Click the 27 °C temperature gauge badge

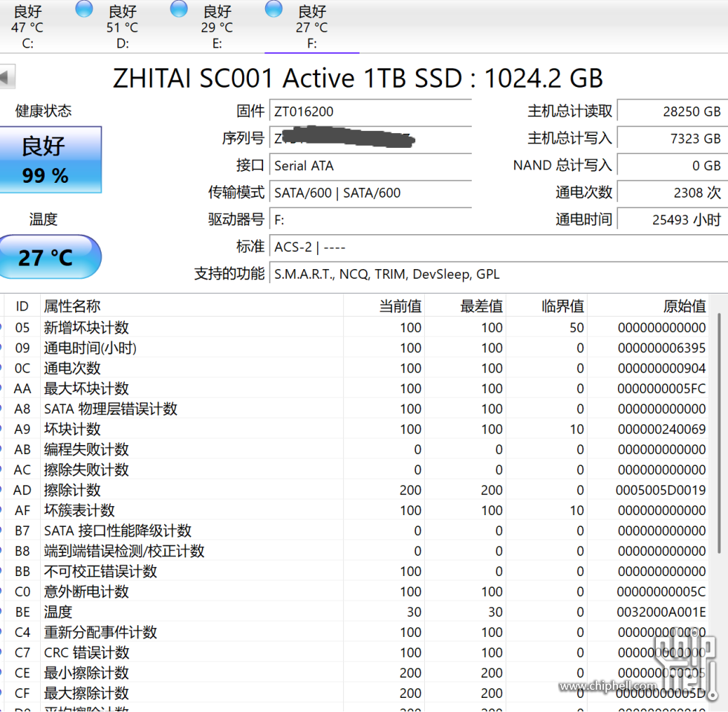tap(51, 257)
